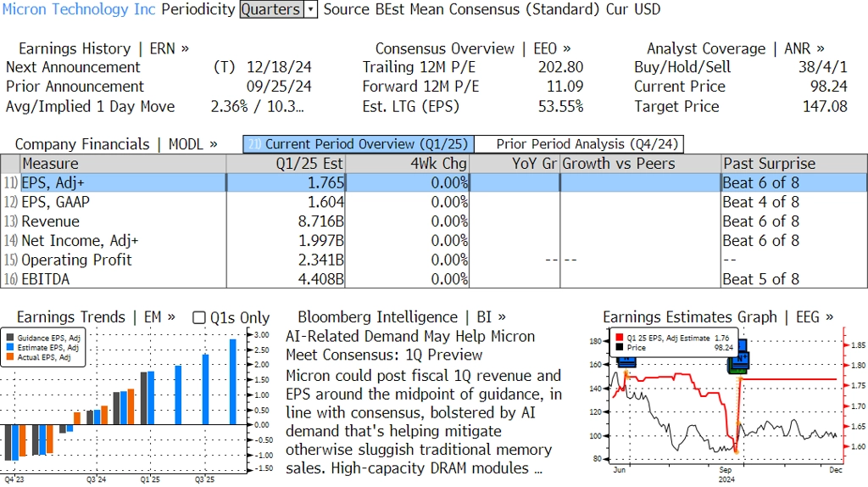Viewport: 868px width, 487px height.
Task: Open Bloomberg Intelligence BI link
Action: tap(401, 317)
